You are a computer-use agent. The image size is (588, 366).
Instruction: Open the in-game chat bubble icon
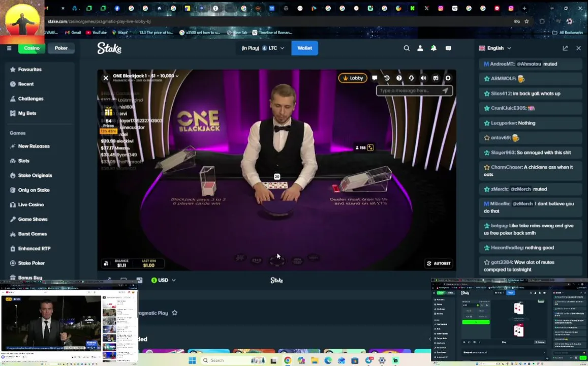374,78
